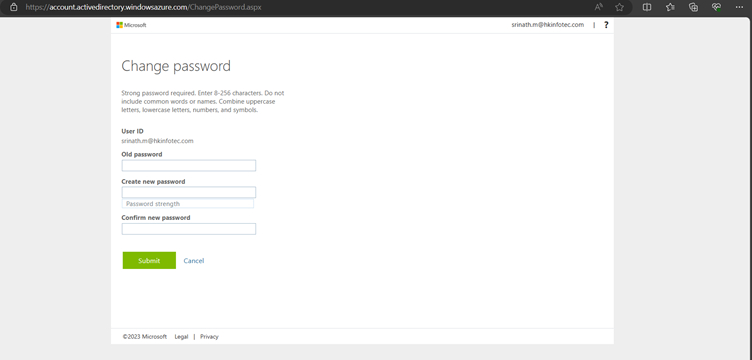The height and width of the screenshot is (360, 752).
Task: Click the 'Confirm new password' label
Action: [156, 218]
